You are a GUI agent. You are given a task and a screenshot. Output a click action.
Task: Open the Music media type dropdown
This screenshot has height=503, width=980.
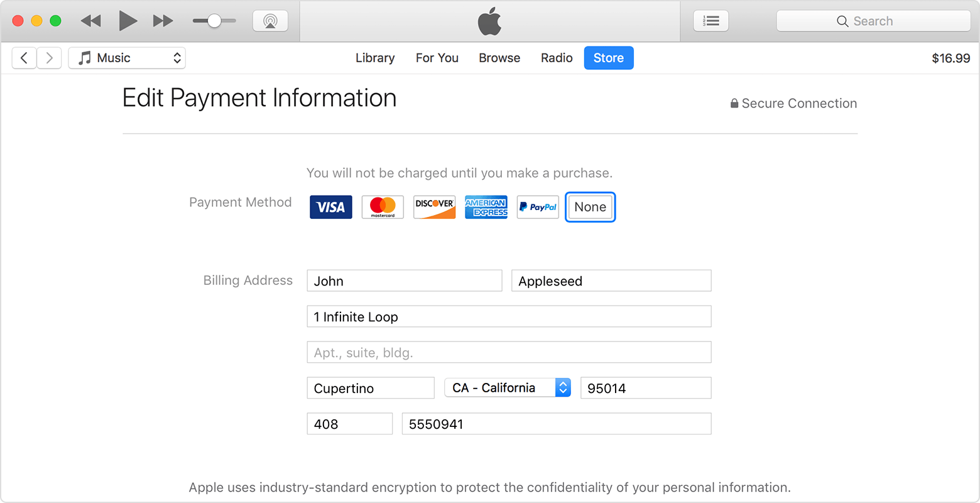click(127, 58)
